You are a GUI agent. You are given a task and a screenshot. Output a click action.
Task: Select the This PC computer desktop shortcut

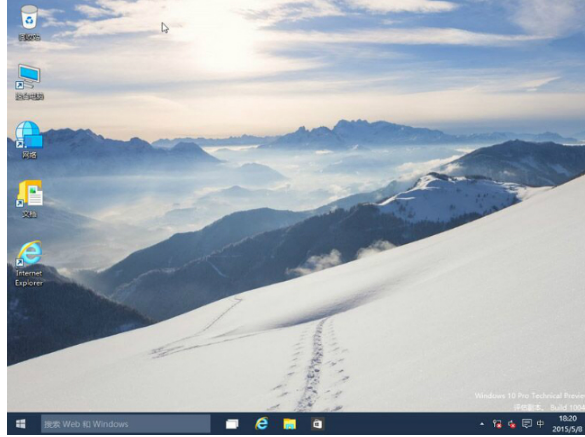[x=29, y=81]
